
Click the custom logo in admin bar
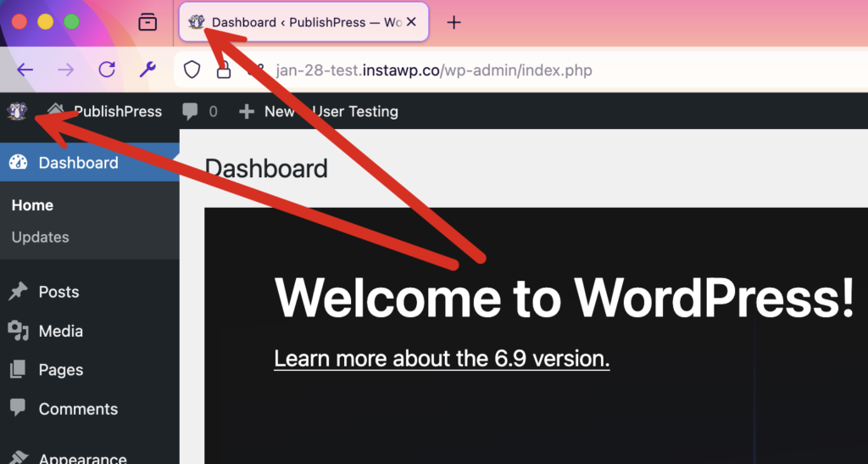click(x=17, y=111)
